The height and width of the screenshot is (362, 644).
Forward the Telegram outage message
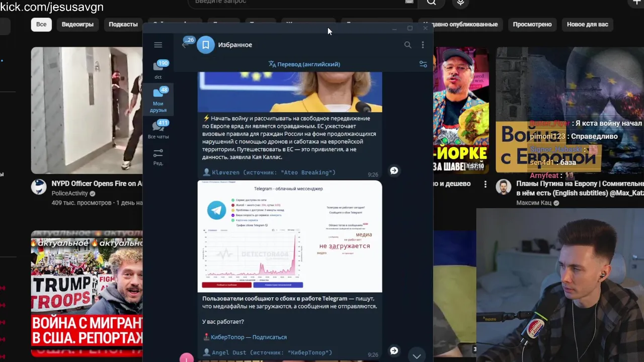pyautogui.click(x=394, y=350)
